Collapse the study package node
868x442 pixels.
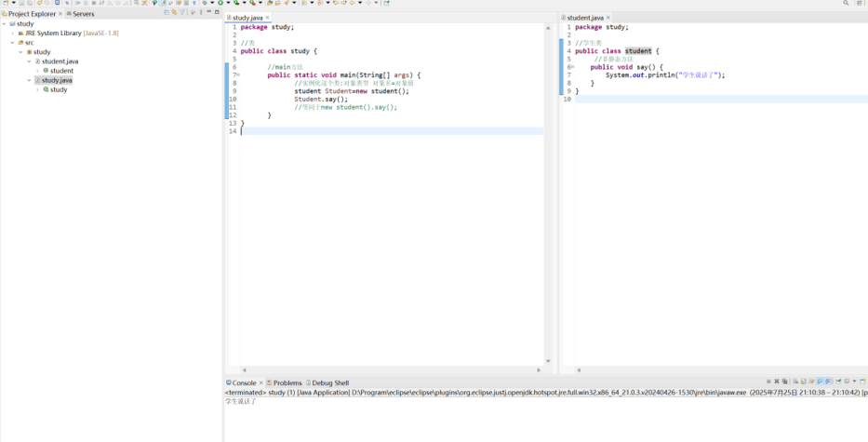pos(21,52)
